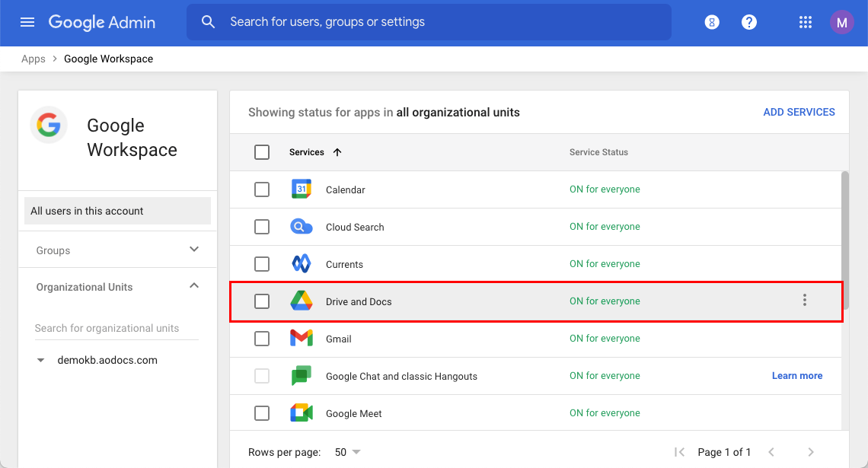The image size is (868, 468).
Task: Open Learn more link for Google Chat
Action: (x=796, y=376)
